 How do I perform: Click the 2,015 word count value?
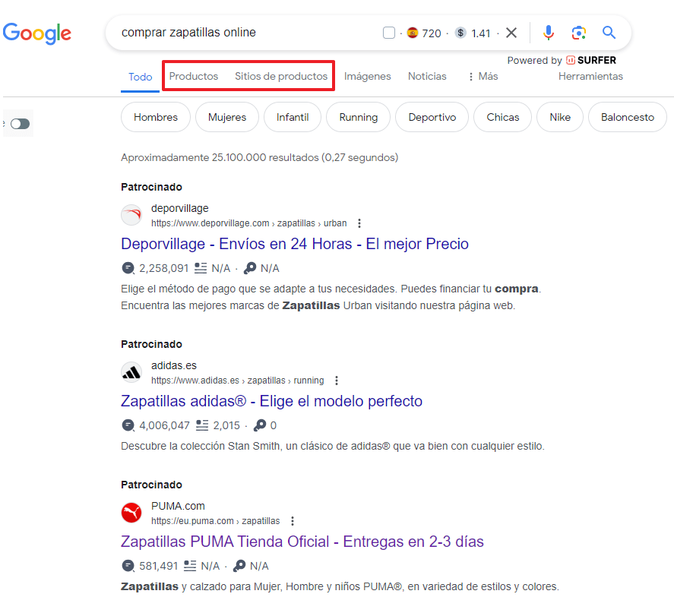[226, 425]
